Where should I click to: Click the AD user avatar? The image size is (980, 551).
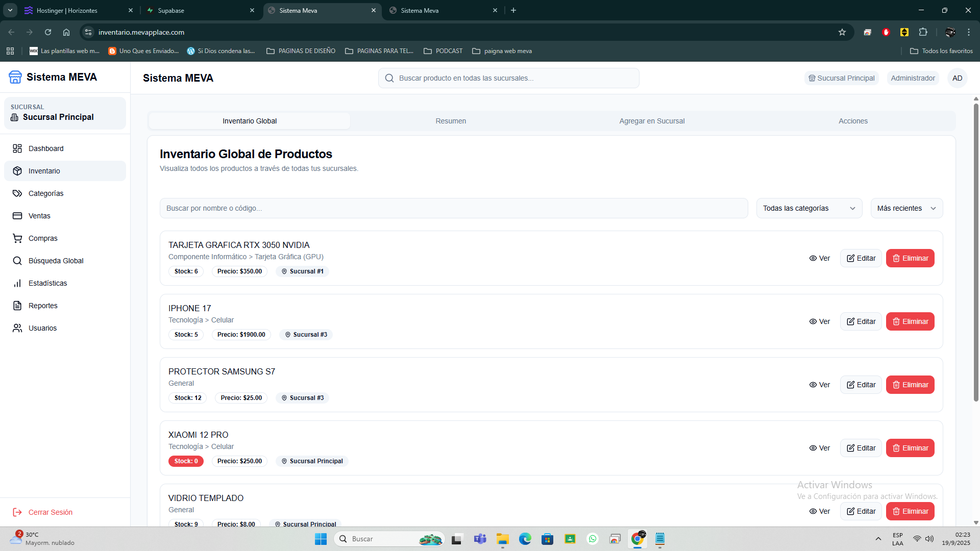[x=957, y=78]
